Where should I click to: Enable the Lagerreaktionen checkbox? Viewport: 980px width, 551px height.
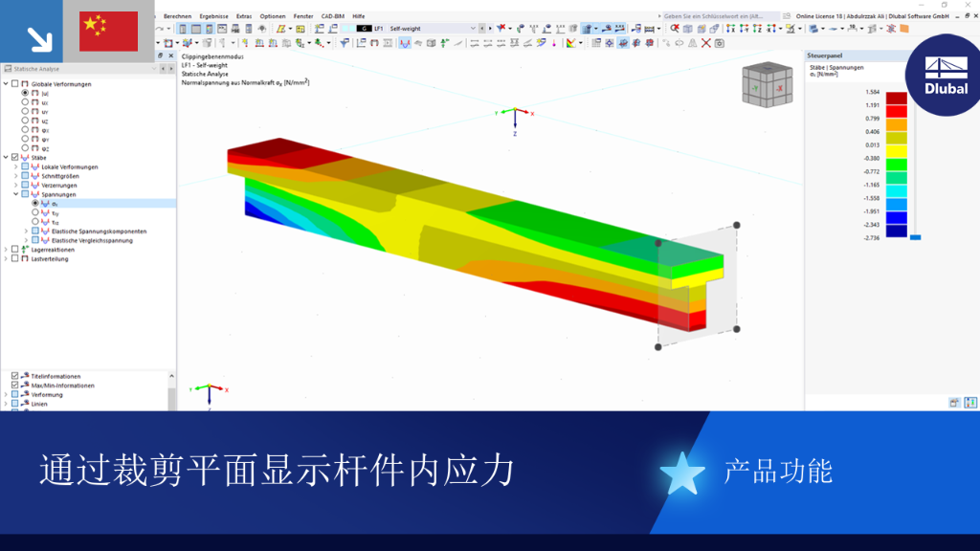click(15, 250)
